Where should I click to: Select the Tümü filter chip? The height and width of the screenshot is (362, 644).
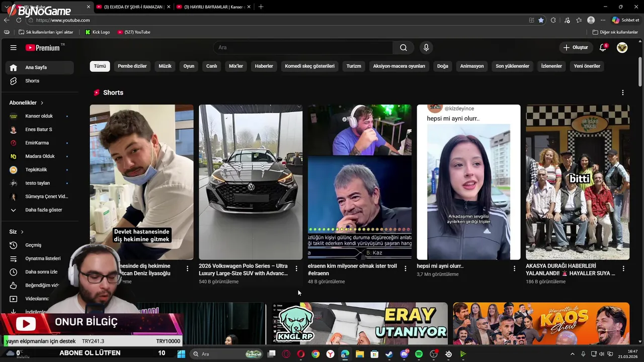(x=100, y=66)
